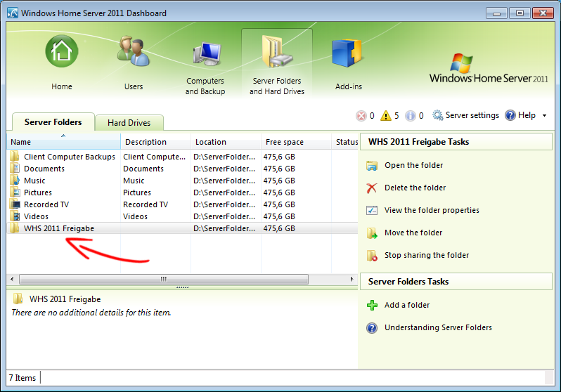Click the critical alerts red icon
The height and width of the screenshot is (392, 561).
click(x=361, y=115)
